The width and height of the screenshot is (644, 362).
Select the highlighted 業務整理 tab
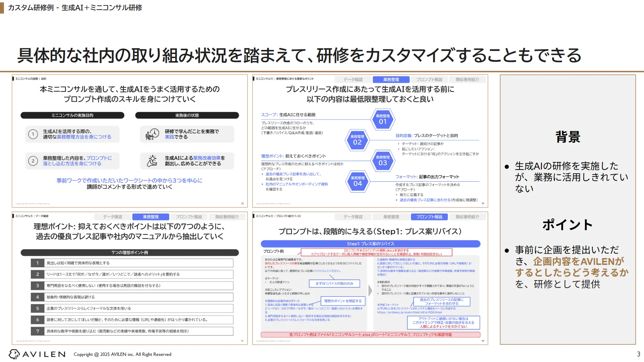391,79
